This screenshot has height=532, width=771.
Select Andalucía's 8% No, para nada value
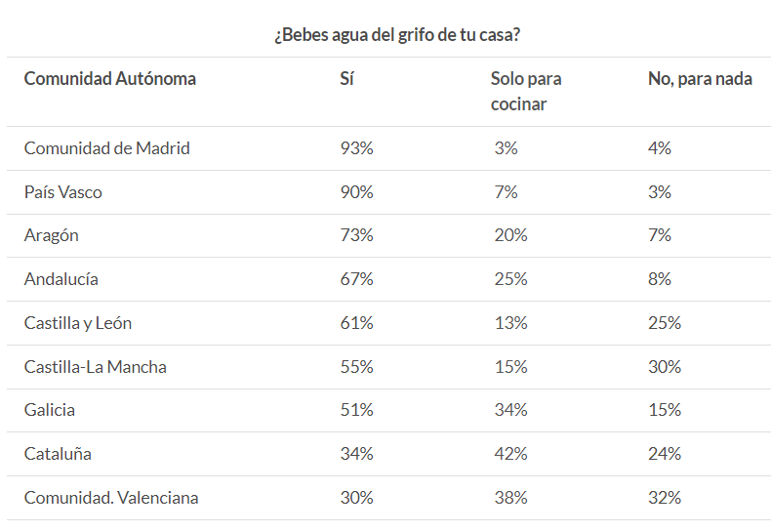(660, 279)
